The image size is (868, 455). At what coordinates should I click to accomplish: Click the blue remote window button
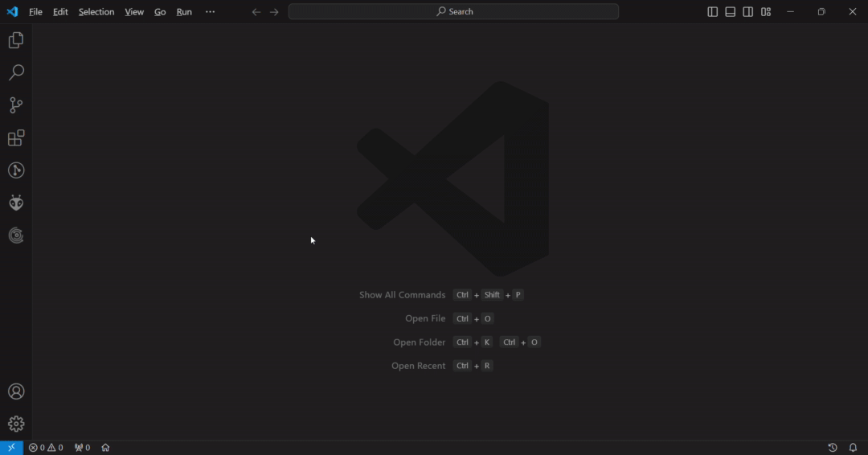11,448
